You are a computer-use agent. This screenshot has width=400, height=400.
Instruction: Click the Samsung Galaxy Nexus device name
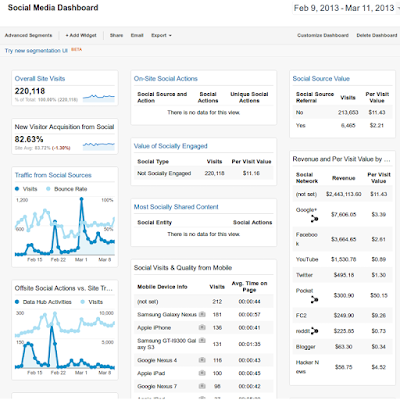pos(167,315)
